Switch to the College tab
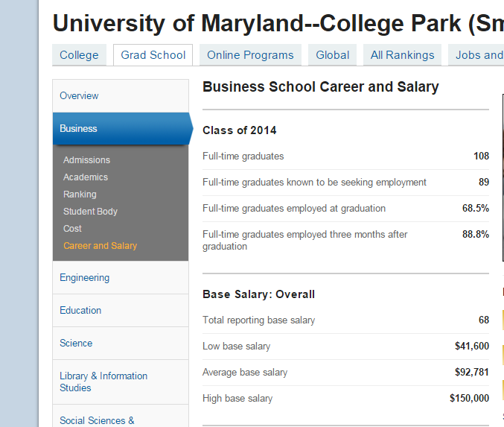This screenshot has height=427, width=504. (79, 55)
